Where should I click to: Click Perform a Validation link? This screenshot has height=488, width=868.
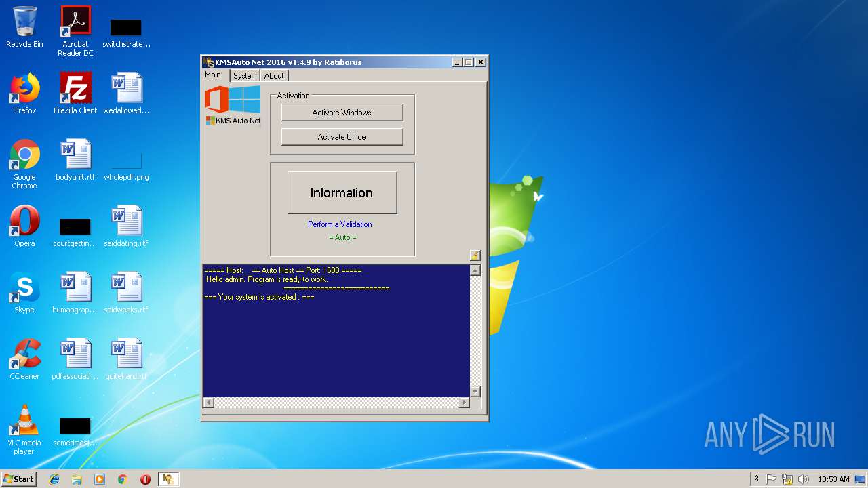(x=340, y=224)
